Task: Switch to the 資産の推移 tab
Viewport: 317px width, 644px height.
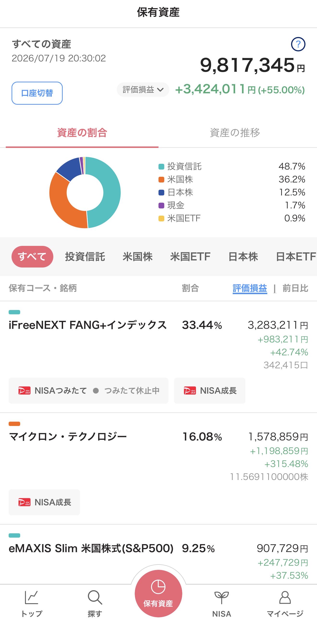Action: click(235, 133)
